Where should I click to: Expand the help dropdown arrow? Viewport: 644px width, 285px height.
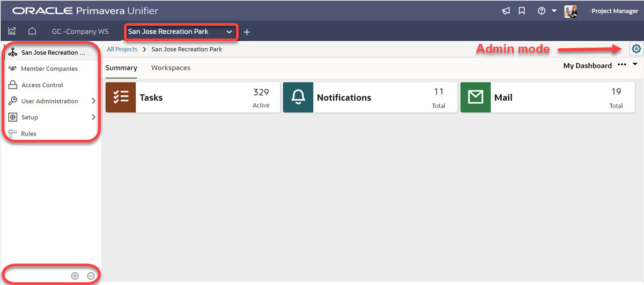point(554,11)
